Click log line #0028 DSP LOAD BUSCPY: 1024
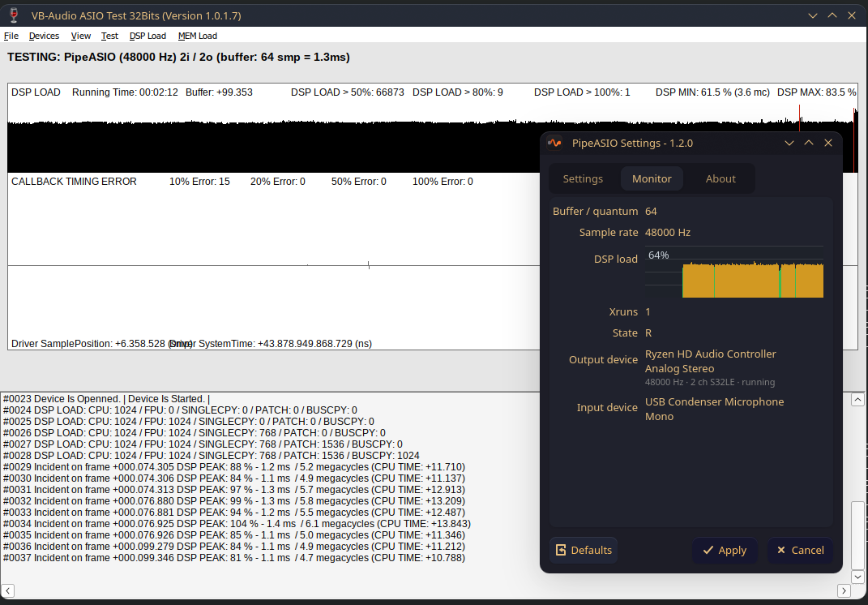Image resolution: width=868 pixels, height=605 pixels. [211, 456]
